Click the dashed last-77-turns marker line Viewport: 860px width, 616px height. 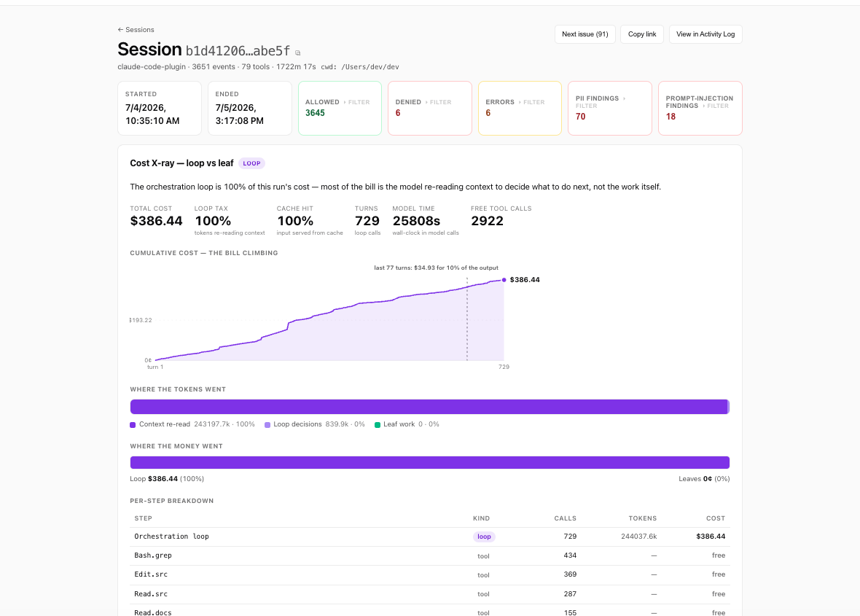[467, 319]
